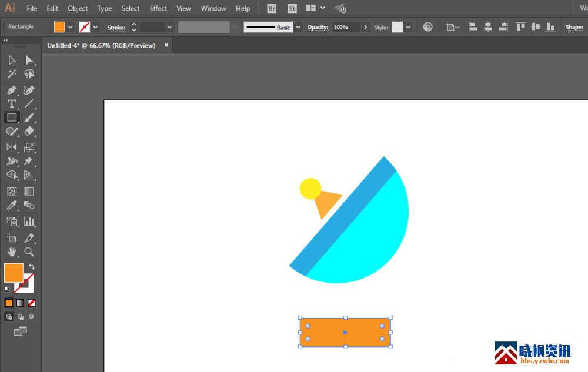
Task: Select the Paintbrush tool
Action: (x=29, y=118)
